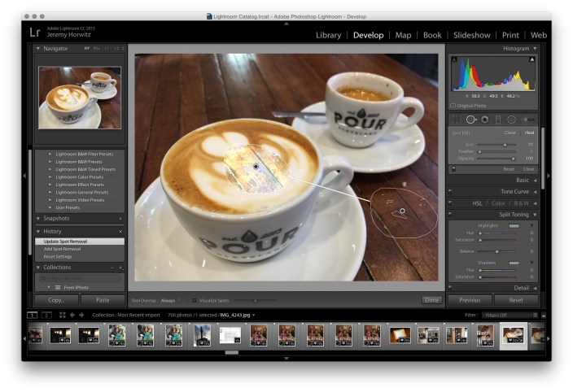573x392 pixels.
Task: Select the Red Eye Correction tool
Action: (x=484, y=120)
